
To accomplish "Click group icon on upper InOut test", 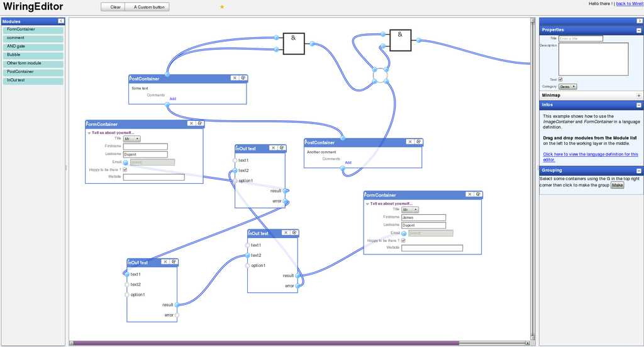I will click(282, 149).
